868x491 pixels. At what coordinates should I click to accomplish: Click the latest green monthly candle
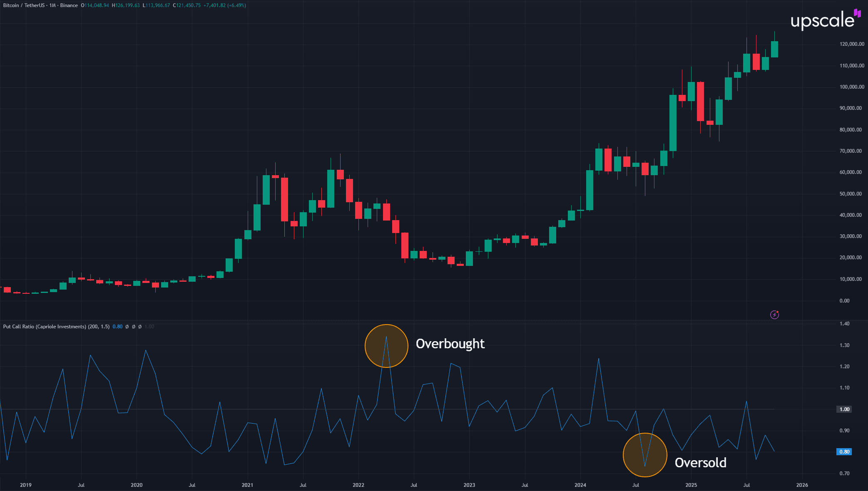774,49
